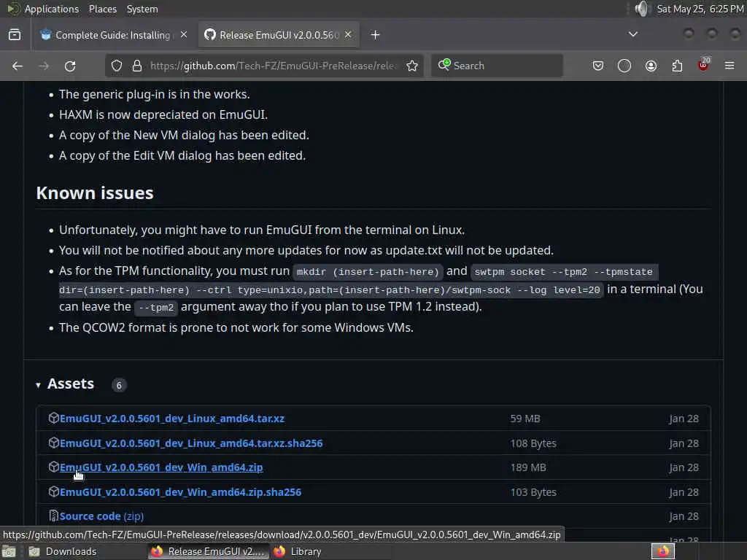Bookmark this page with the star icon
Viewport: 747px width, 560px height.
pyautogui.click(x=412, y=66)
